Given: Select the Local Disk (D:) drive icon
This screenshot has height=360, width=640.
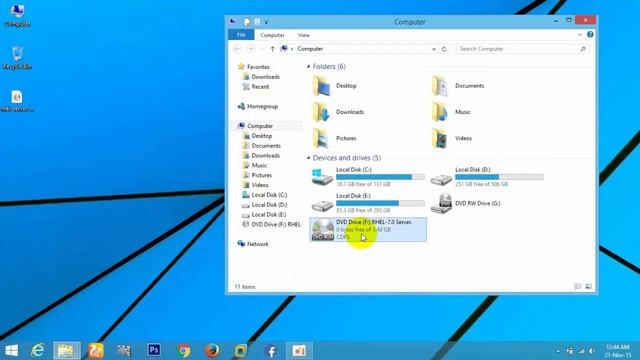Looking at the screenshot, I should click(441, 179).
